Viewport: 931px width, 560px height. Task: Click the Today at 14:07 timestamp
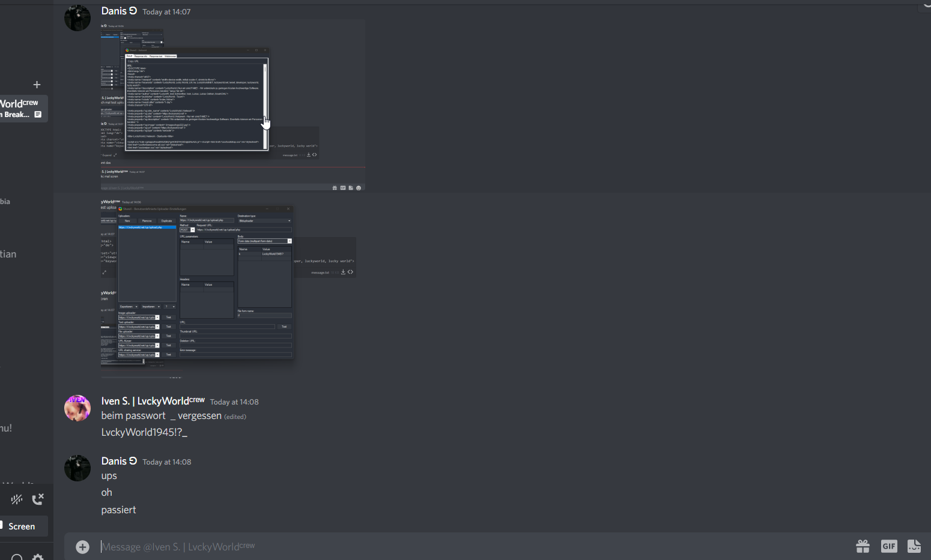[166, 12]
